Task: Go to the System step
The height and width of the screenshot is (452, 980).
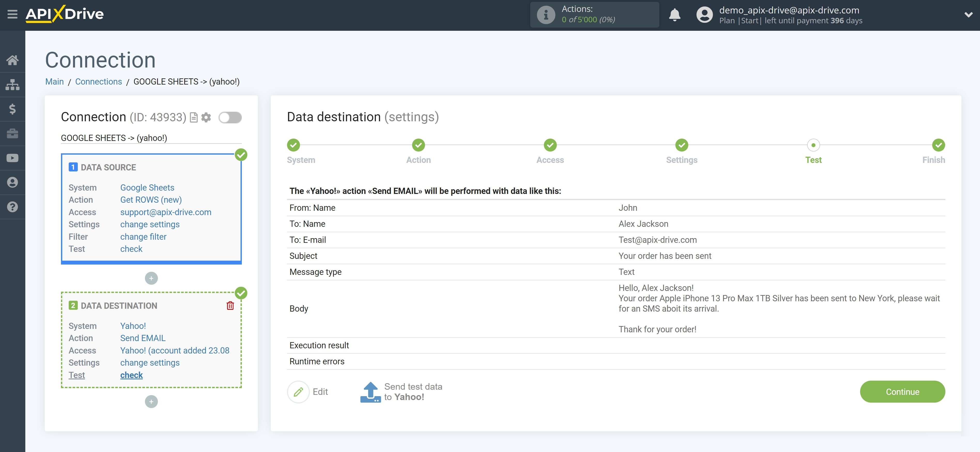Action: pos(293,145)
